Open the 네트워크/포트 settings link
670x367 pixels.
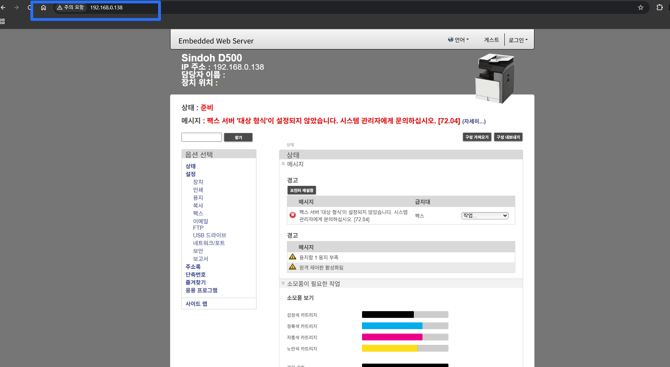point(209,243)
